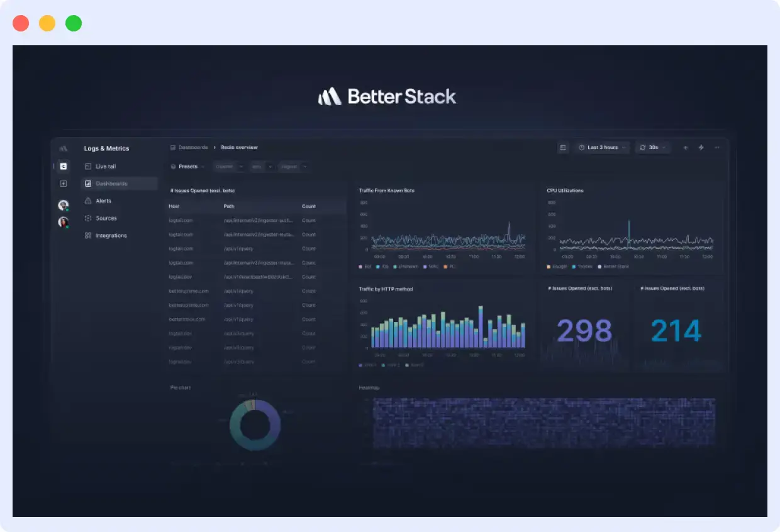
Task: Open the 30s refresh interval dropdown
Action: [x=653, y=147]
